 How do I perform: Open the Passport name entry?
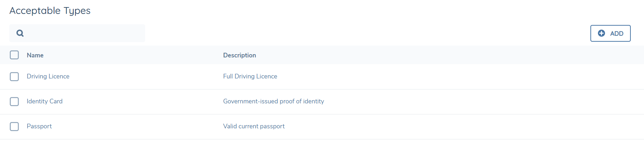click(x=39, y=126)
